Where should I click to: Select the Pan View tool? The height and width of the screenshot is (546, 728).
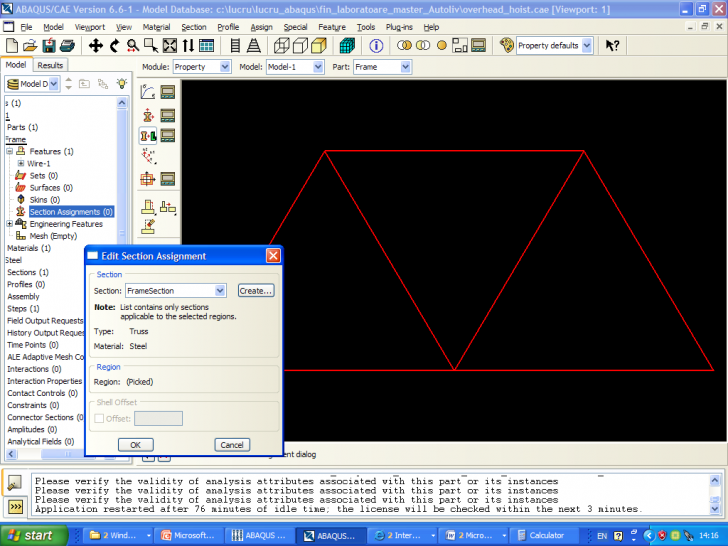click(x=96, y=46)
